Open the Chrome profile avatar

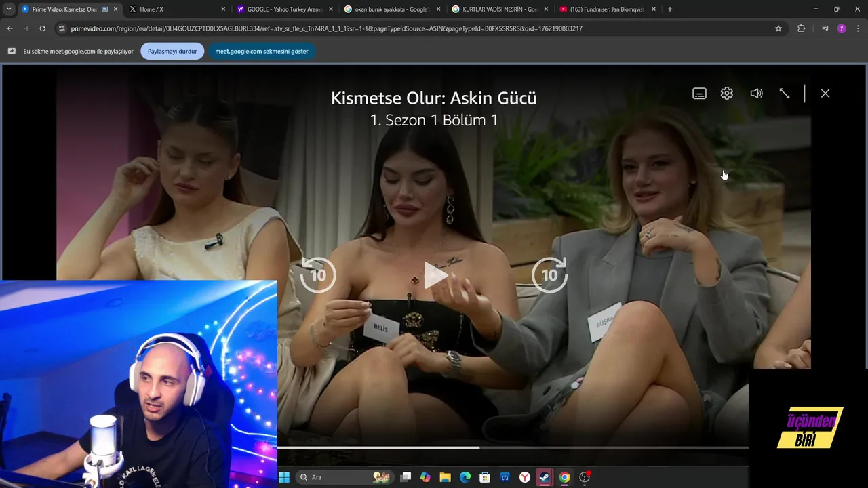(x=842, y=28)
